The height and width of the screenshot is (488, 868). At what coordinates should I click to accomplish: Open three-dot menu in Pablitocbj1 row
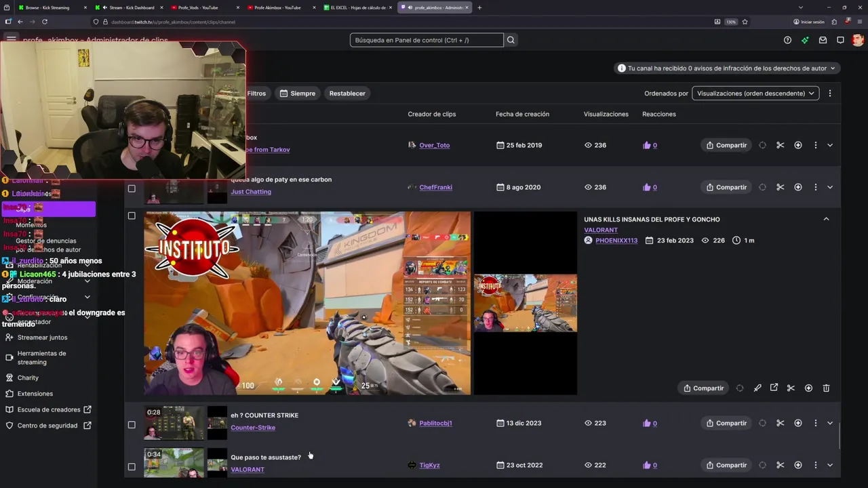pos(816,423)
